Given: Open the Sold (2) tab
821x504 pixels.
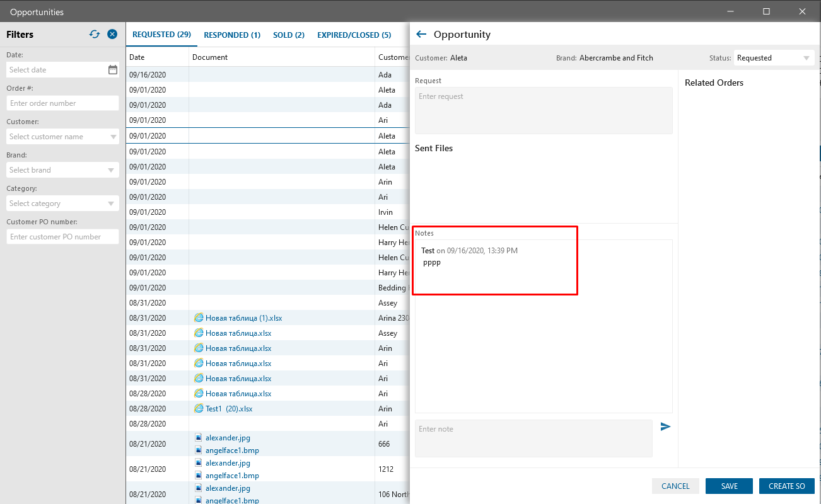Looking at the screenshot, I should click(289, 35).
